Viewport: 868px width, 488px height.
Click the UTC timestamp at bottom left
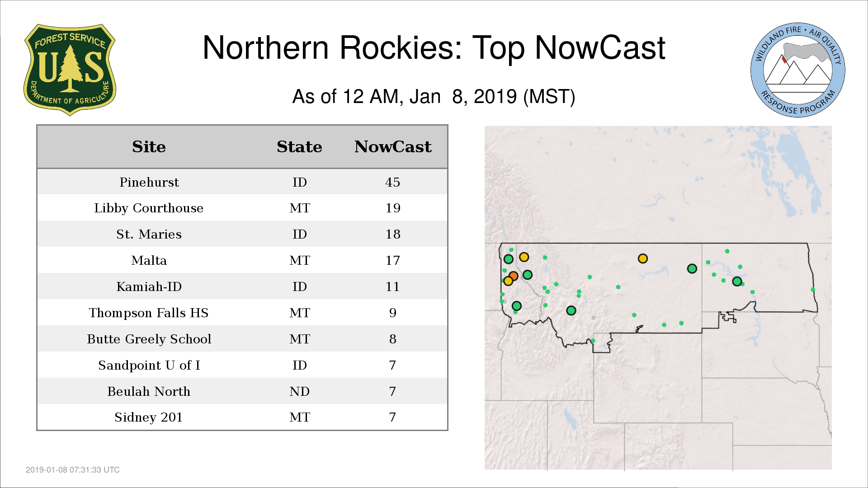click(73, 470)
